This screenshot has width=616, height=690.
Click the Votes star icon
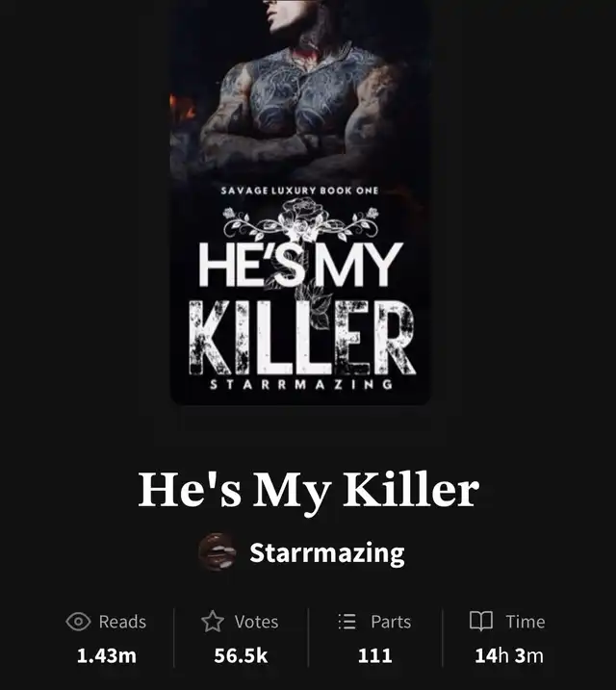[213, 622]
